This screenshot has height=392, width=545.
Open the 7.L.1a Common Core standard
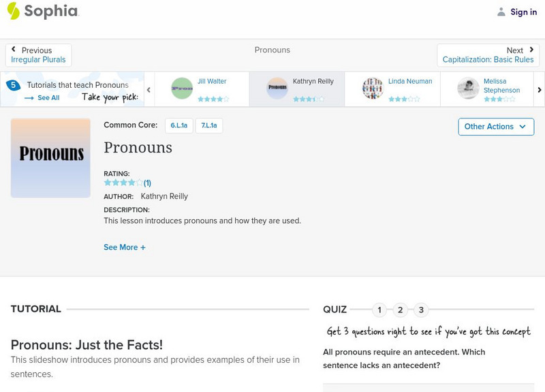tap(209, 126)
